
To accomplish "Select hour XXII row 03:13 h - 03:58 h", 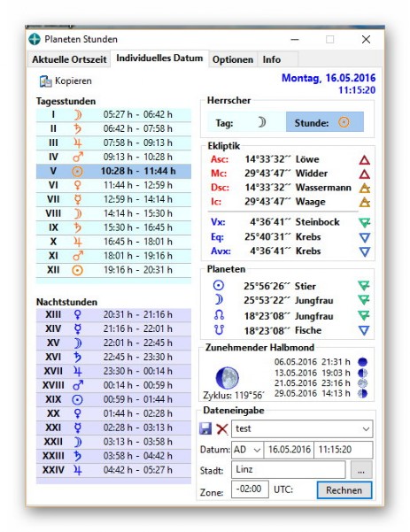I will [x=113, y=442].
